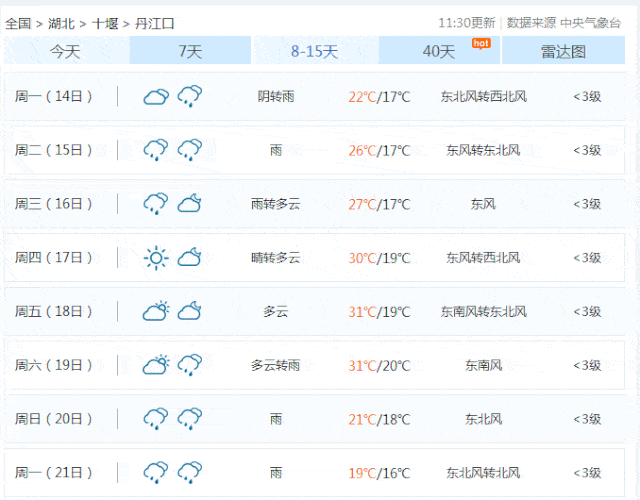This screenshot has width=640, height=500.
Task: Click the first rain icon for Sunday 20th
Action: coord(155,419)
